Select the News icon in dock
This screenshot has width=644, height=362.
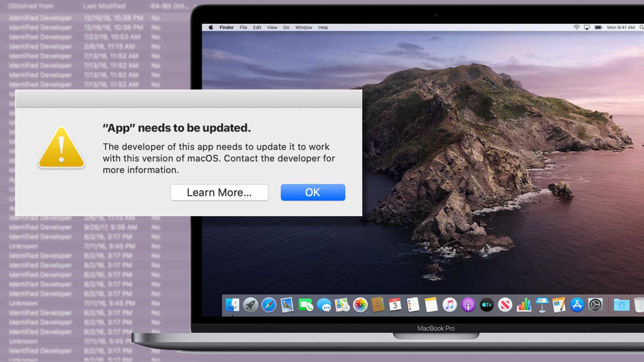(x=505, y=305)
